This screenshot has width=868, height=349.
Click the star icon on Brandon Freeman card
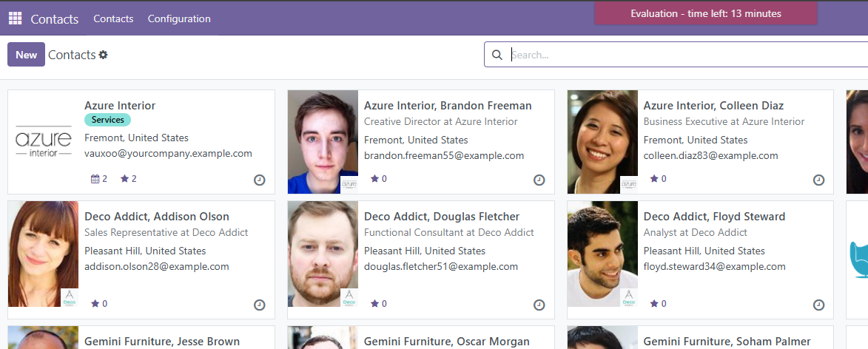point(374,179)
